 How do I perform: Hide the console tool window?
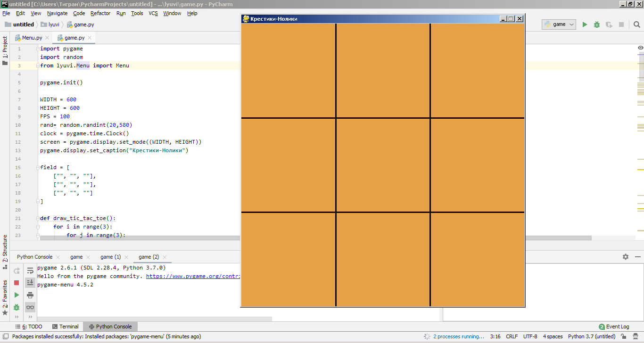tap(638, 257)
